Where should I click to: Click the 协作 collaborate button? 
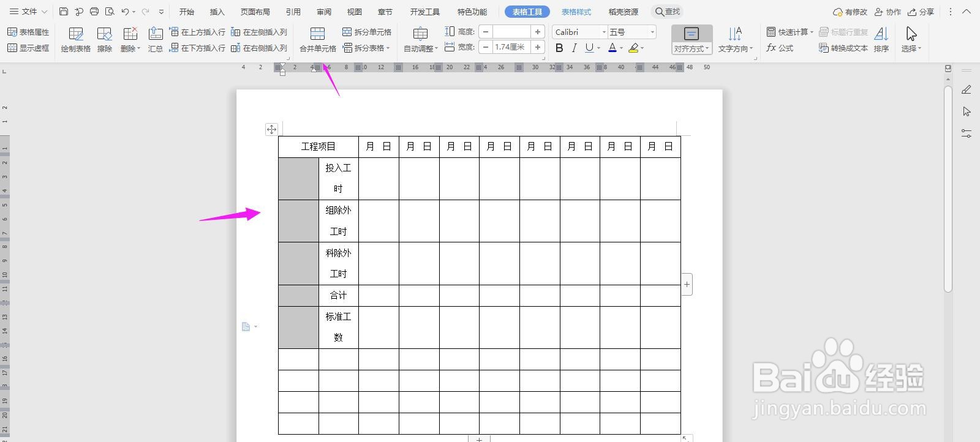coord(888,12)
